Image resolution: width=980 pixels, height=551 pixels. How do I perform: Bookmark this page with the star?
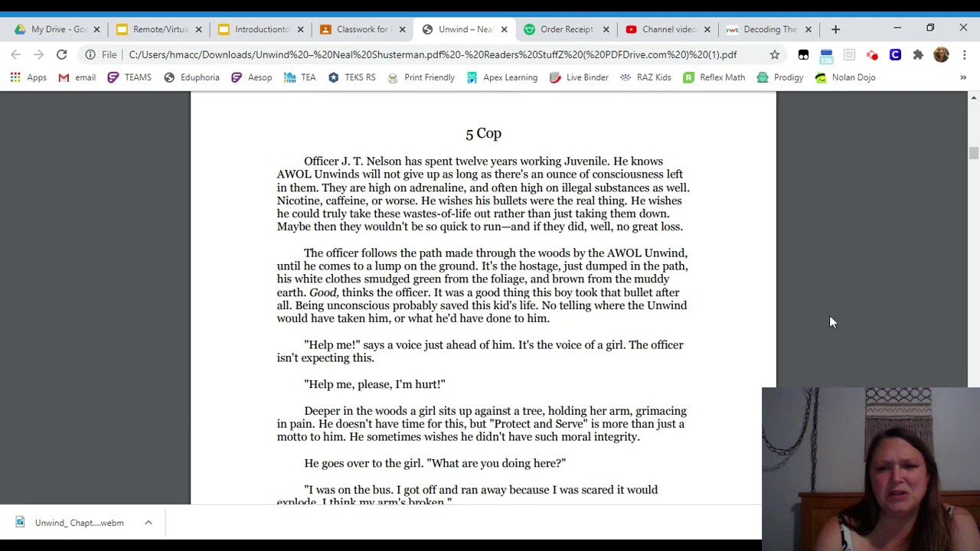point(775,54)
